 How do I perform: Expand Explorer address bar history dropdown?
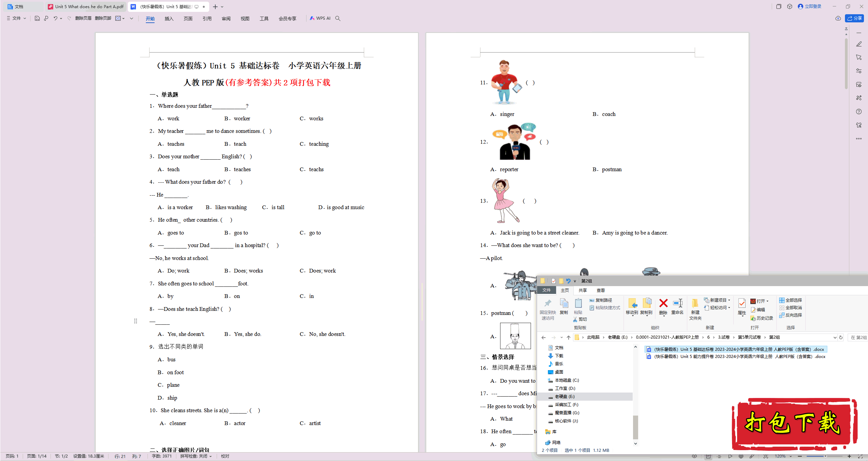point(835,337)
